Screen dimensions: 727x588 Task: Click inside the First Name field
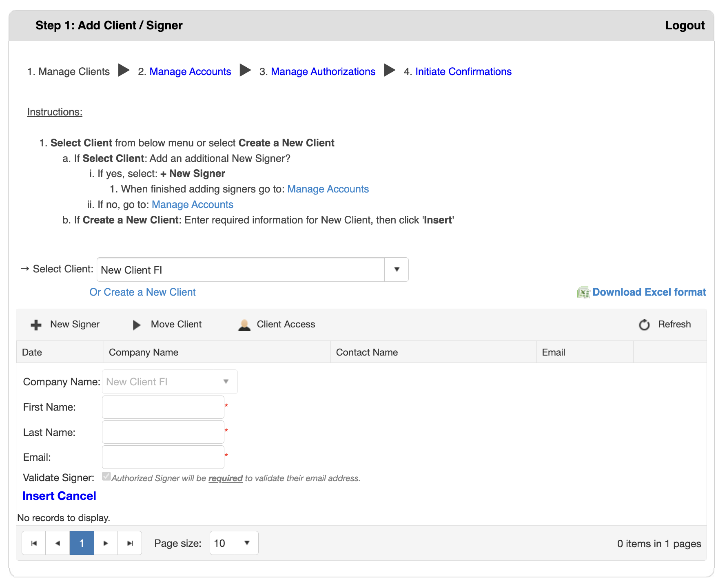(162, 407)
